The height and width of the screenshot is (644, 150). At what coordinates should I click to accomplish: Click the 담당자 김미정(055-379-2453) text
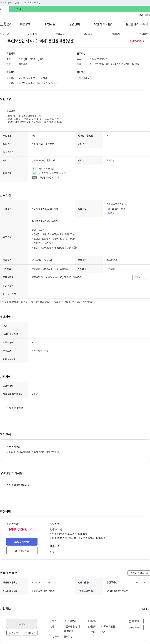(43, 591)
